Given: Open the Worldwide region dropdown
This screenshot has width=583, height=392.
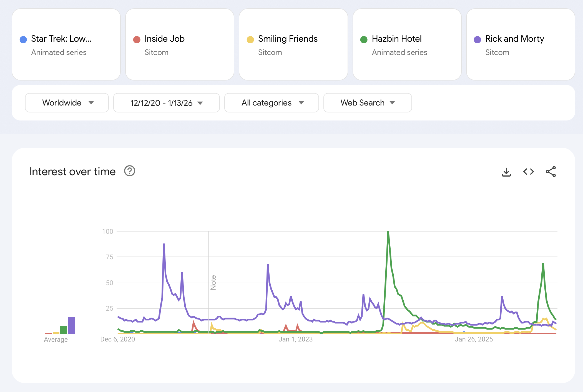Looking at the screenshot, I should 67,103.
